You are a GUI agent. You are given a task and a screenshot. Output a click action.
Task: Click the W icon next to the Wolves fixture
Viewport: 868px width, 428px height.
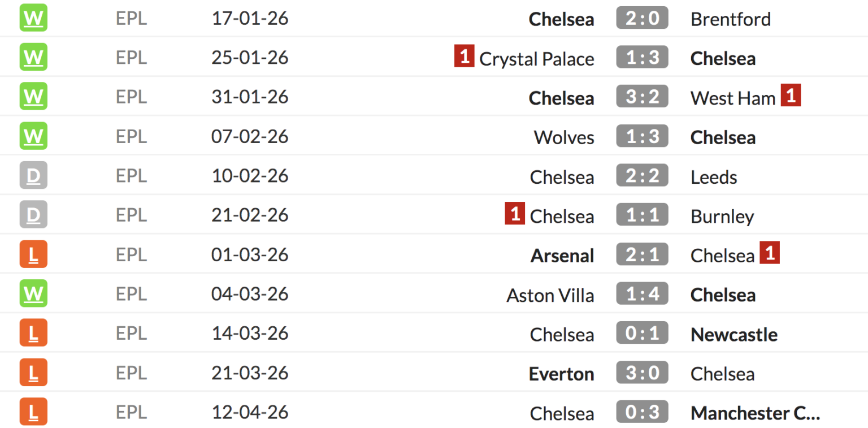click(33, 136)
